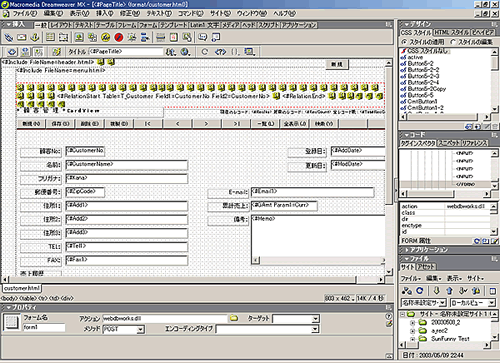The width and height of the screenshot is (500, 363).
Task: Click the action field showing webdbworks.dll
Action: coord(165,319)
